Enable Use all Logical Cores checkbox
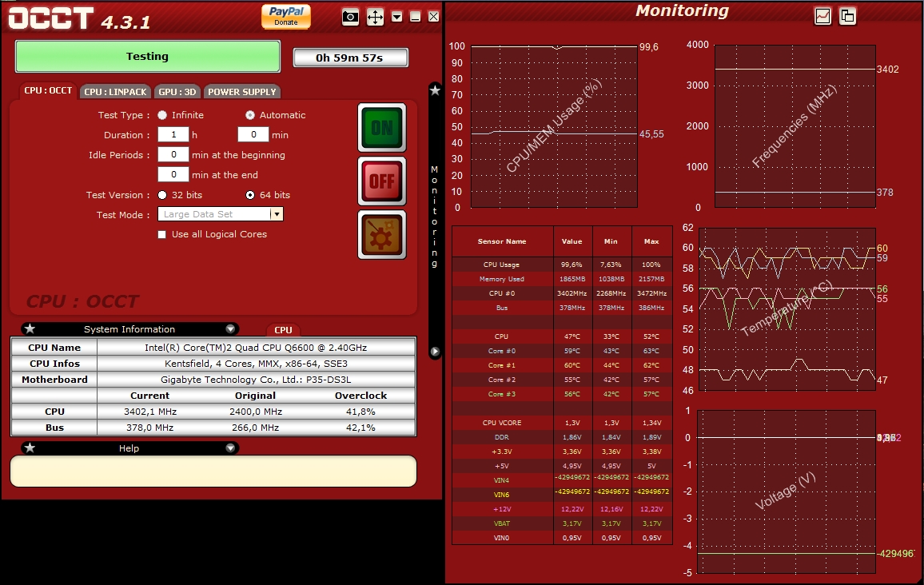Viewport: 924px width, 585px height. (x=162, y=235)
